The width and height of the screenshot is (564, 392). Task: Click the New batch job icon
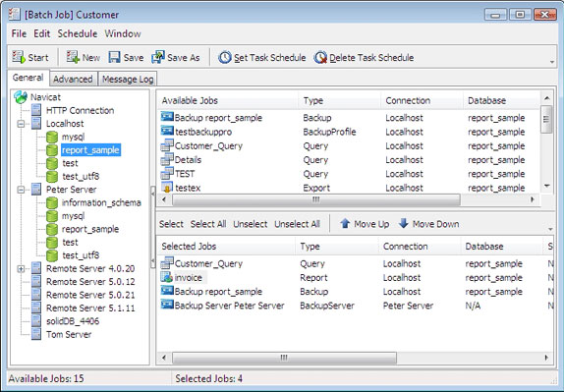(x=73, y=57)
